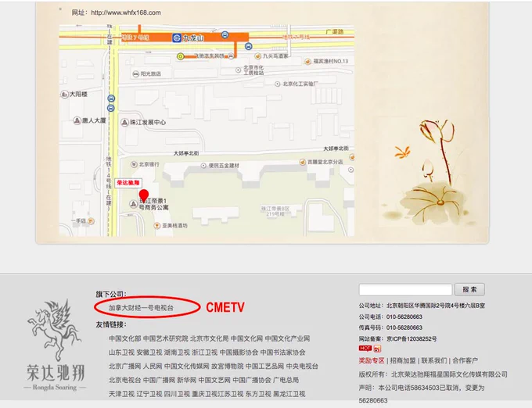Open the 中央电视台 link
The height and width of the screenshot is (408, 532).
coord(302,367)
